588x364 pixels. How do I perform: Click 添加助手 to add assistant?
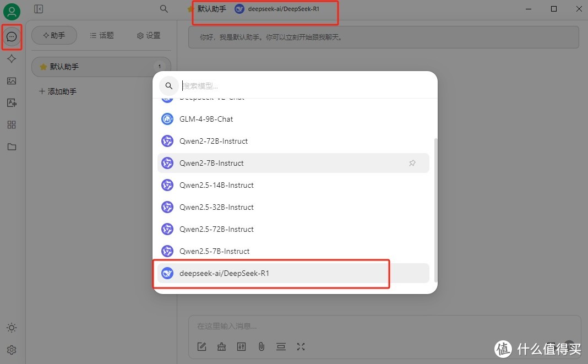click(x=58, y=91)
